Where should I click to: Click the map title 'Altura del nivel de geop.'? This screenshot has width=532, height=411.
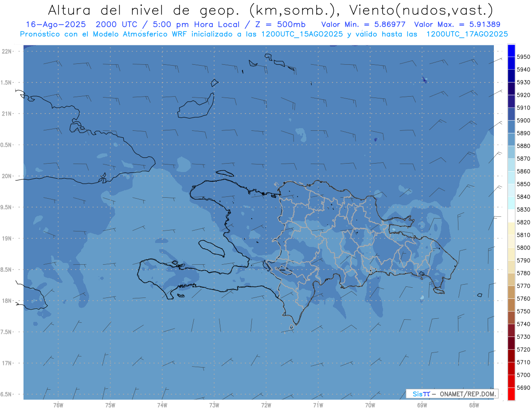[x=145, y=10]
